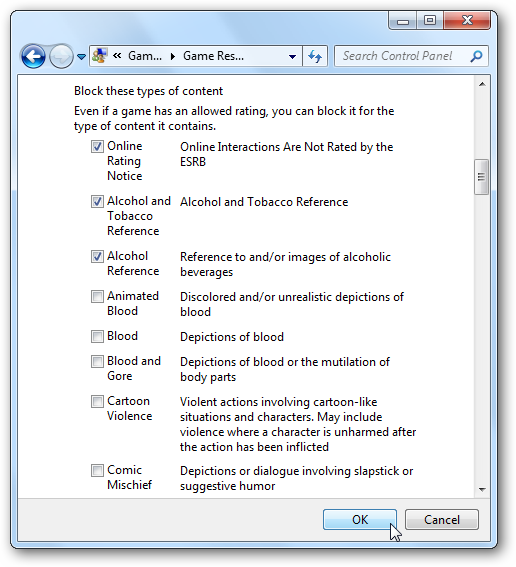
Task: Confirm settings with the OK button
Action: click(360, 520)
